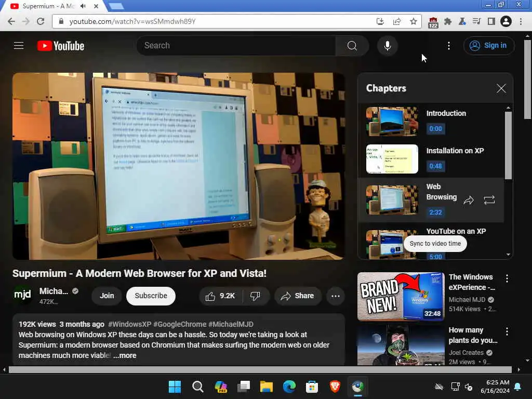This screenshot has height=399, width=532.
Task: Open browser three-dot menu
Action: pos(521,21)
